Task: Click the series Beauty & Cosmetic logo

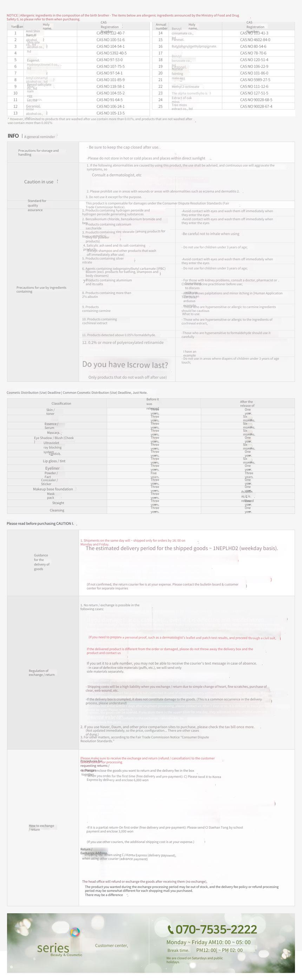Action: [59, 949]
